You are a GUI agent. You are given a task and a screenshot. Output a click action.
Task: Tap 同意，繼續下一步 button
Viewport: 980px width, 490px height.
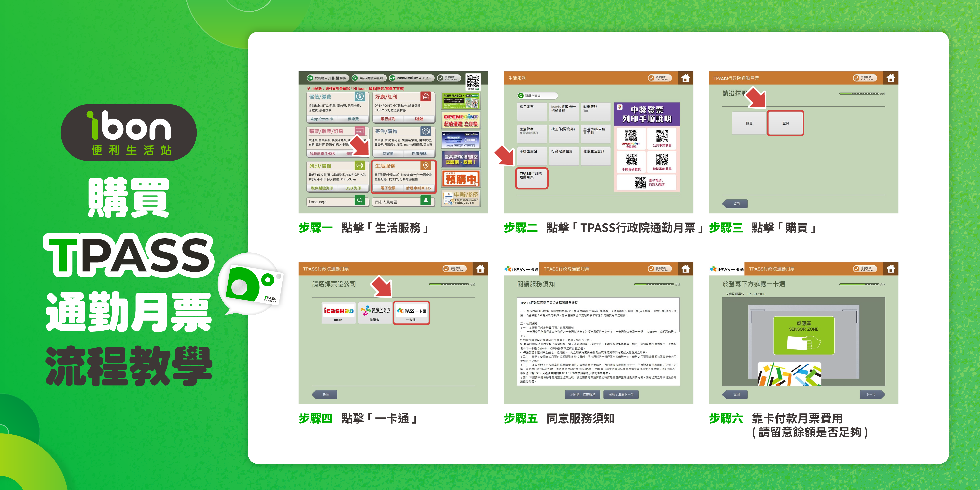(621, 395)
